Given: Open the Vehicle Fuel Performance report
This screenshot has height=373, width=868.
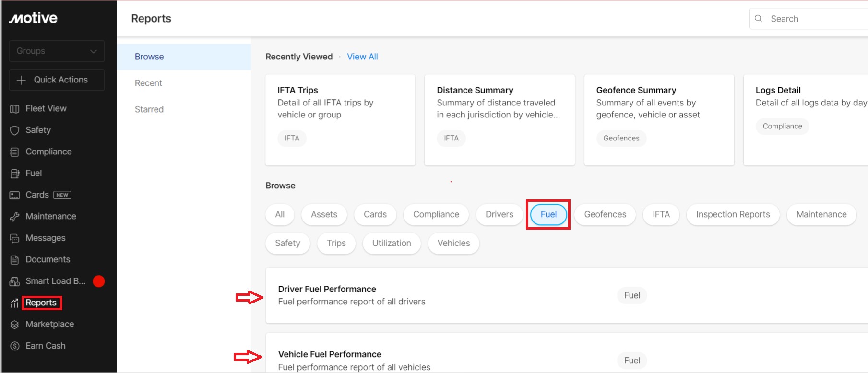Looking at the screenshot, I should pyautogui.click(x=567, y=353).
